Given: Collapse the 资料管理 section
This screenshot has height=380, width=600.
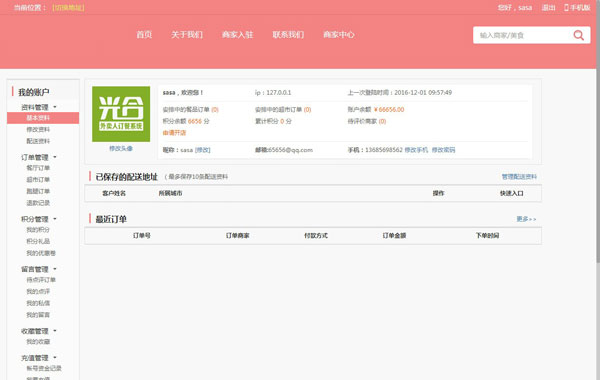Looking at the screenshot, I should (x=39, y=107).
